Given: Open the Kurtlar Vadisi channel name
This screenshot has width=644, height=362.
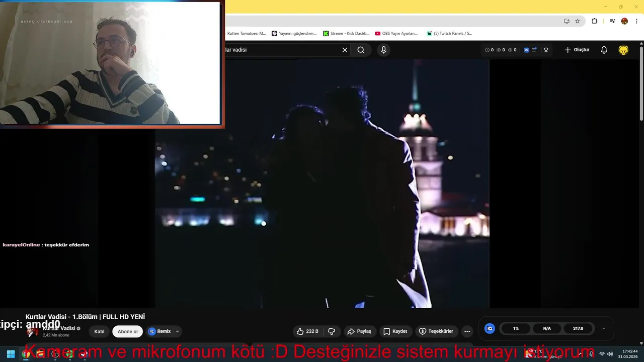Looking at the screenshot, I should (59, 328).
